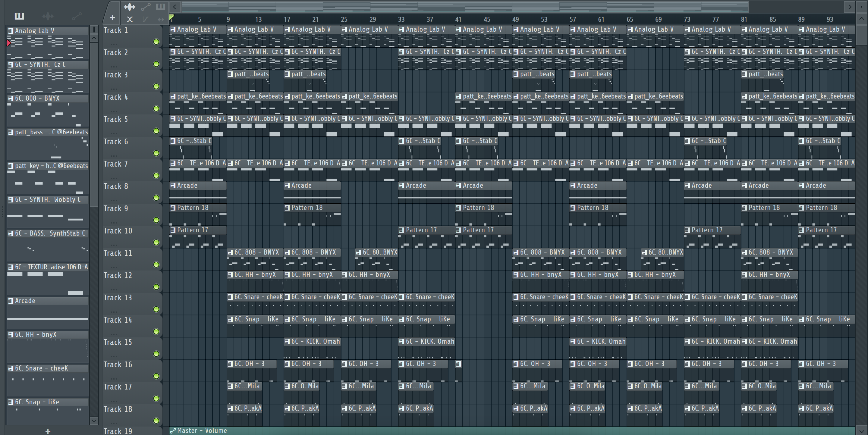This screenshot has width=868, height=435.
Task: Click audio waveform focus icon in playlist header
Action: (129, 7)
